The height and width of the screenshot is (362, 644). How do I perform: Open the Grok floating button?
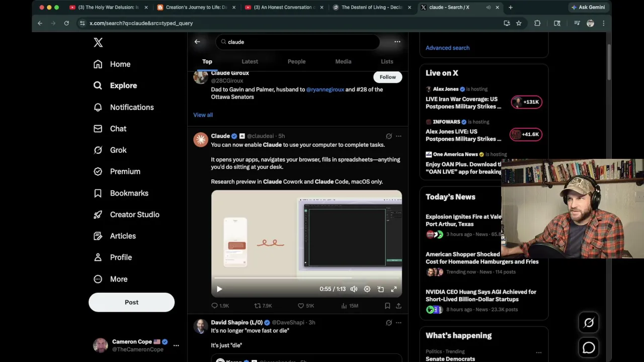pyautogui.click(x=589, y=323)
